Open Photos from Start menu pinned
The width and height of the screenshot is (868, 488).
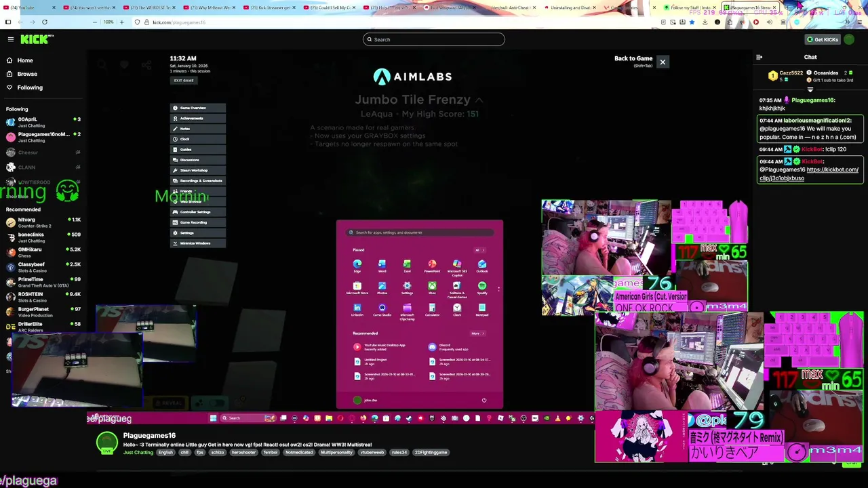(382, 288)
